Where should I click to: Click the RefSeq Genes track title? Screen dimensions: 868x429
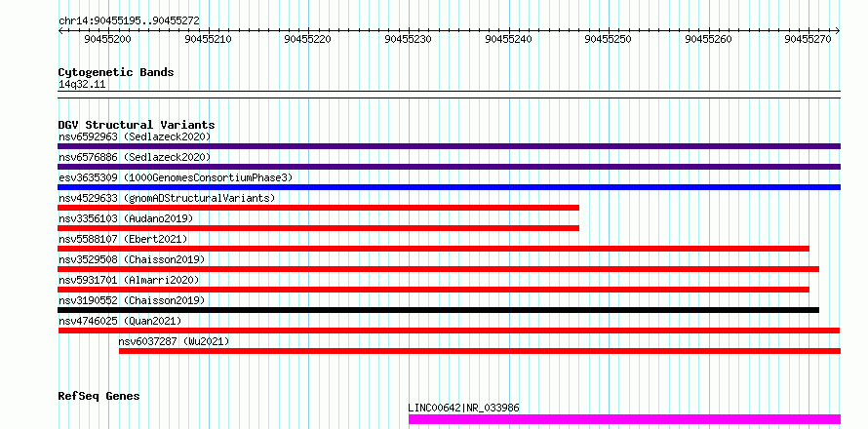point(99,397)
